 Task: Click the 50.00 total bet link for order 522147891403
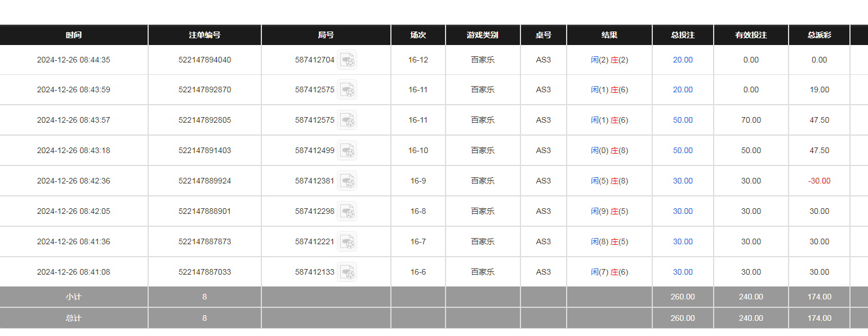[x=683, y=151]
